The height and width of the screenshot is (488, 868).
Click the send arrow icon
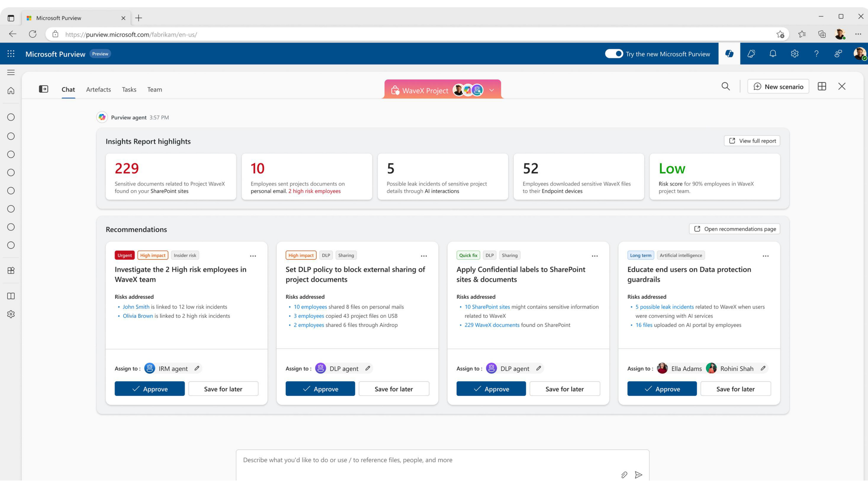click(638, 475)
